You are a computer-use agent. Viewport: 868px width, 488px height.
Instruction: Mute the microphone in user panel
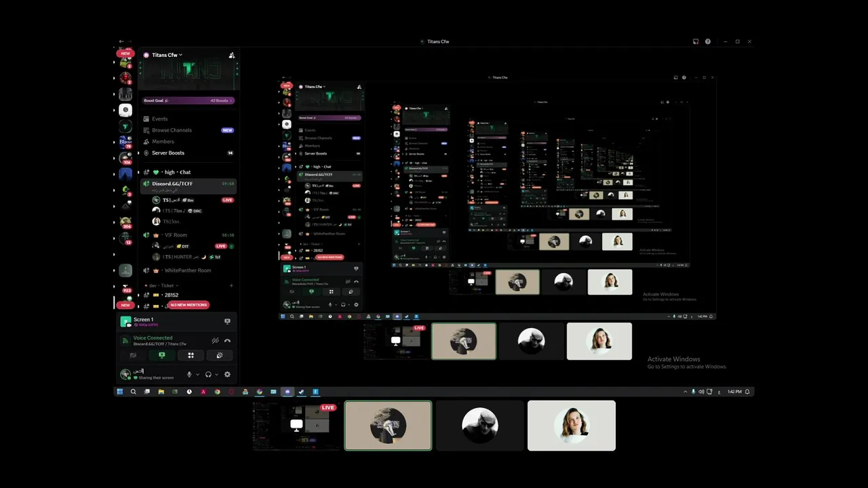(x=189, y=374)
